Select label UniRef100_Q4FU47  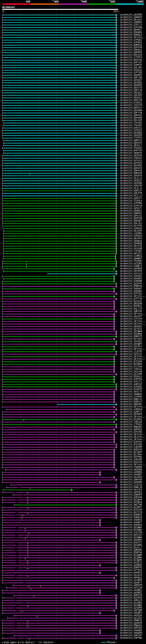(x=131, y=636)
